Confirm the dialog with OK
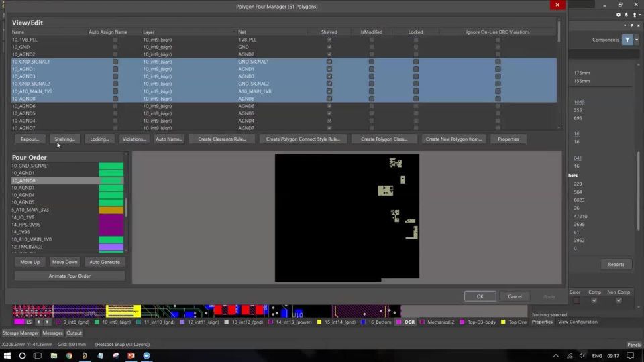The height and width of the screenshot is (362, 644). 480,296
